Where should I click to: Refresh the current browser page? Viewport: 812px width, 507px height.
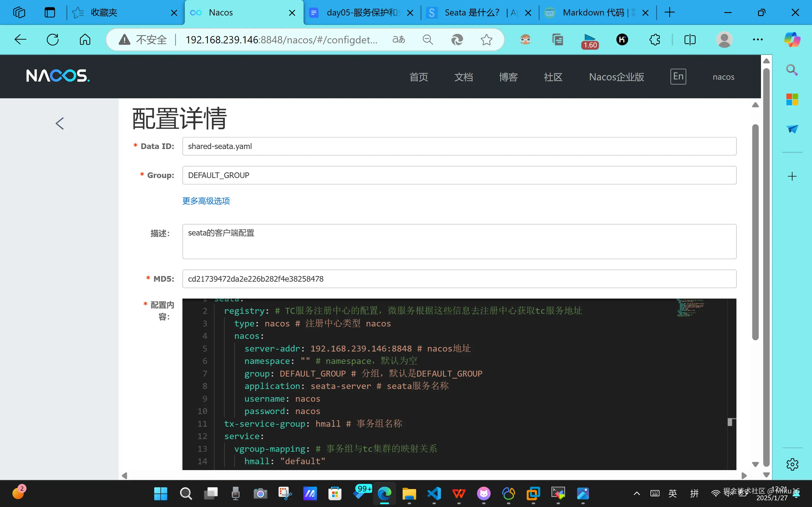pos(53,40)
